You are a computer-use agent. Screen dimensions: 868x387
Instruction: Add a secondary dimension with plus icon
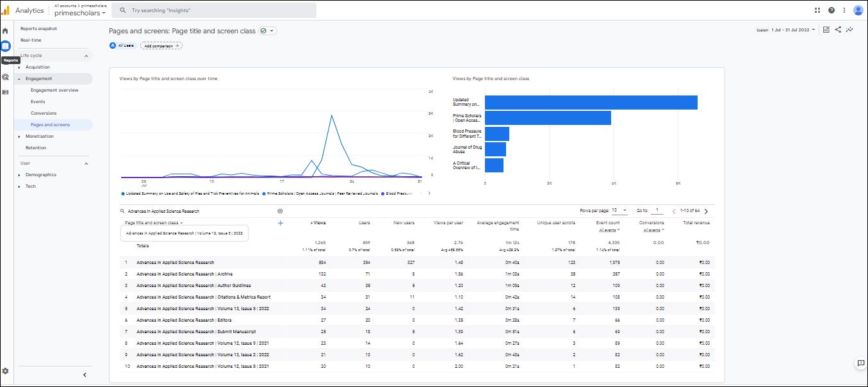click(281, 223)
